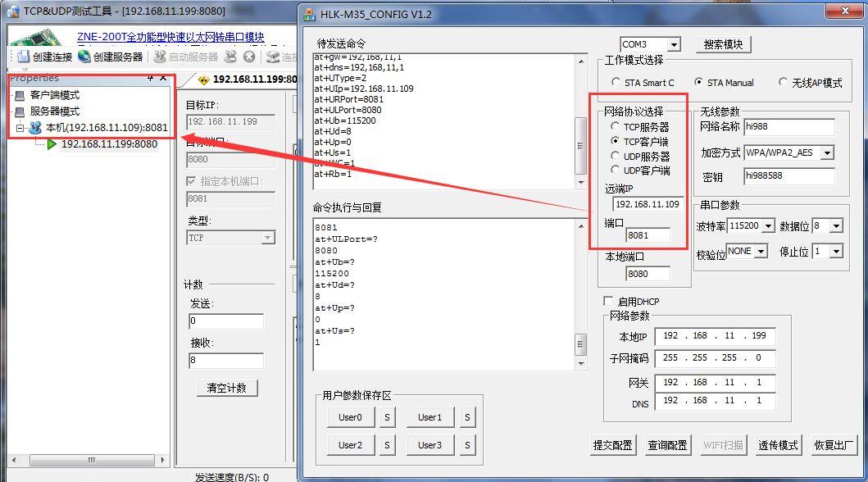Screen dimensions: 868x482
Task: Open the ZNE-200T Ethernet module ad link
Action: 170,37
